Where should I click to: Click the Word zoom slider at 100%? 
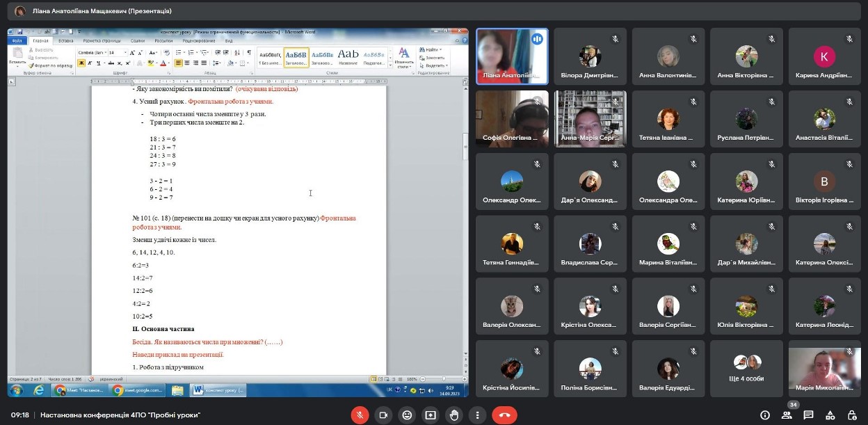pyautogui.click(x=442, y=378)
